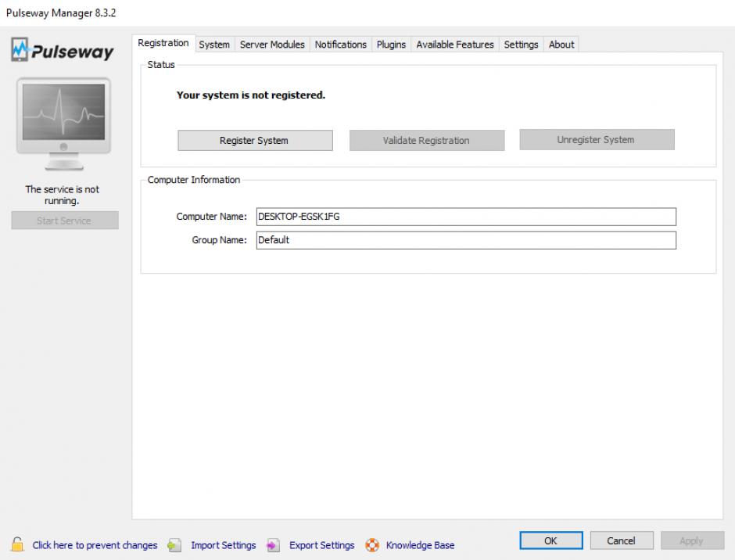Click the Import Settings icon
735x560 pixels.
click(x=174, y=545)
